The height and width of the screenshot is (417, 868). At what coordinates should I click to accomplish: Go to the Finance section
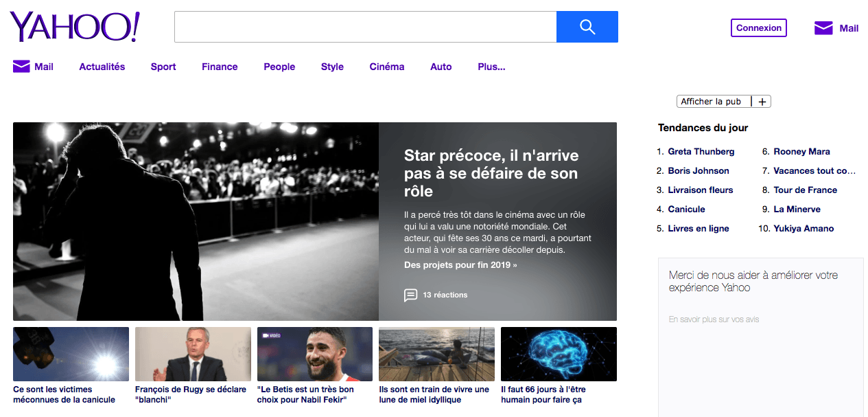click(x=220, y=67)
